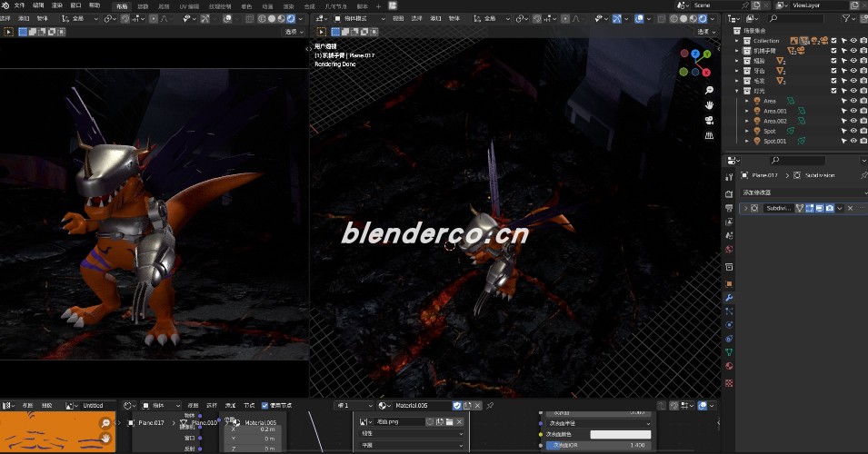Switch to the 布局 (Layout) workspace tab
The width and height of the screenshot is (868, 454).
coord(122,6)
